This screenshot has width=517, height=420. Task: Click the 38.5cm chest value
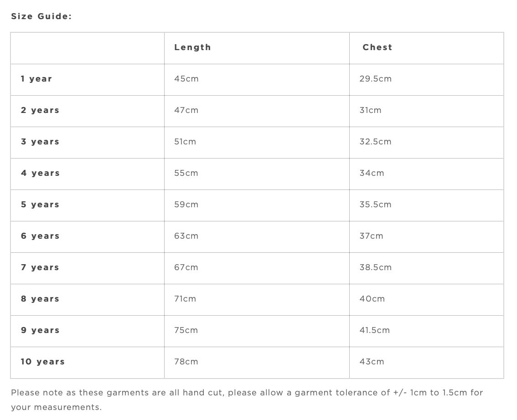(376, 267)
